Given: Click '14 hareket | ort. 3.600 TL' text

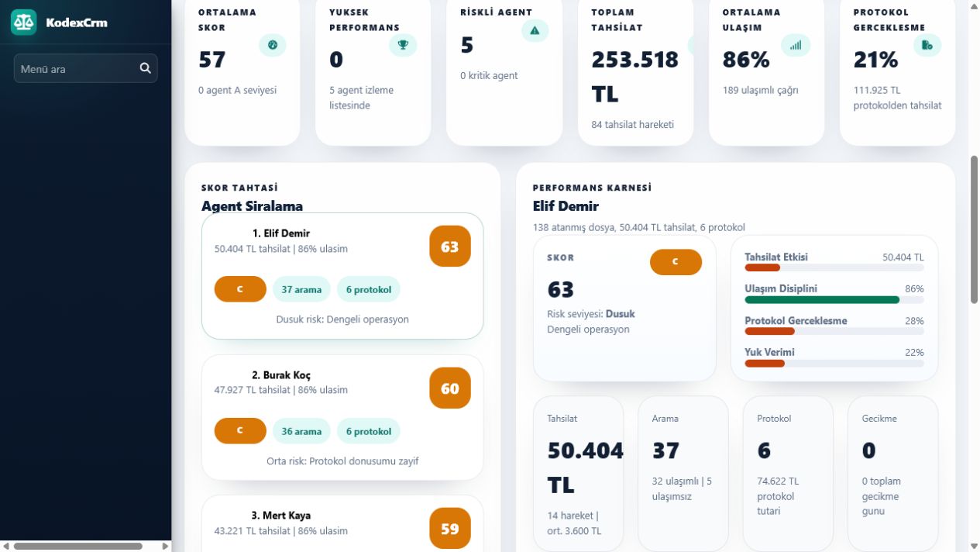Looking at the screenshot, I should point(574,523).
